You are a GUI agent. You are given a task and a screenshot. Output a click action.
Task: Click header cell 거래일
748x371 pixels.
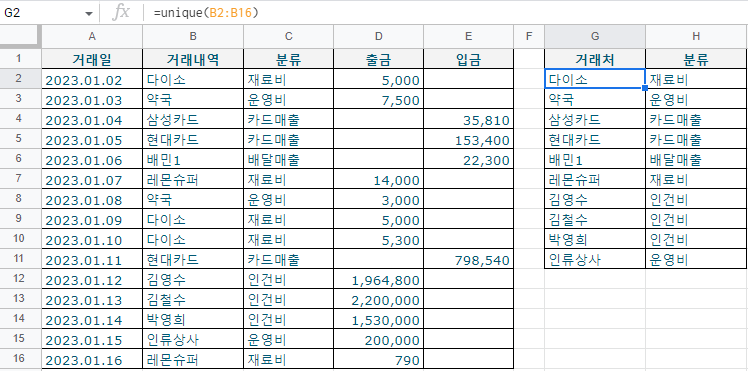coord(92,59)
